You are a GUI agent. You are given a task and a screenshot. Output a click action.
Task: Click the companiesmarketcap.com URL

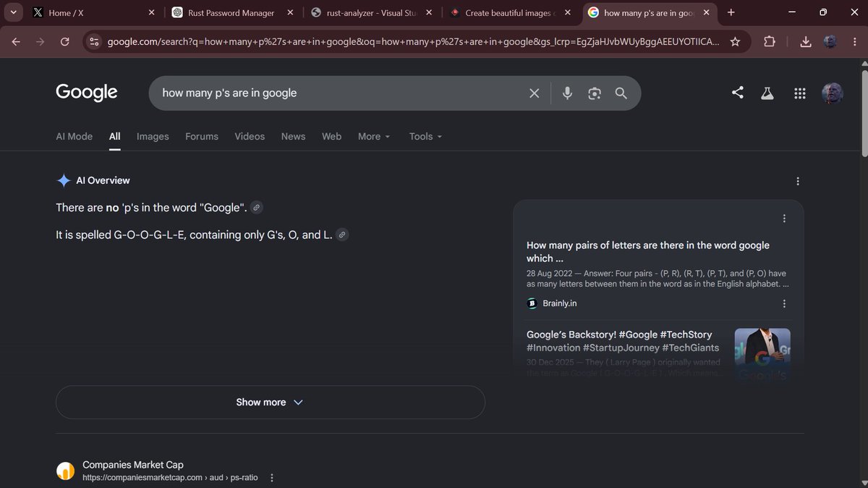pyautogui.click(x=170, y=478)
